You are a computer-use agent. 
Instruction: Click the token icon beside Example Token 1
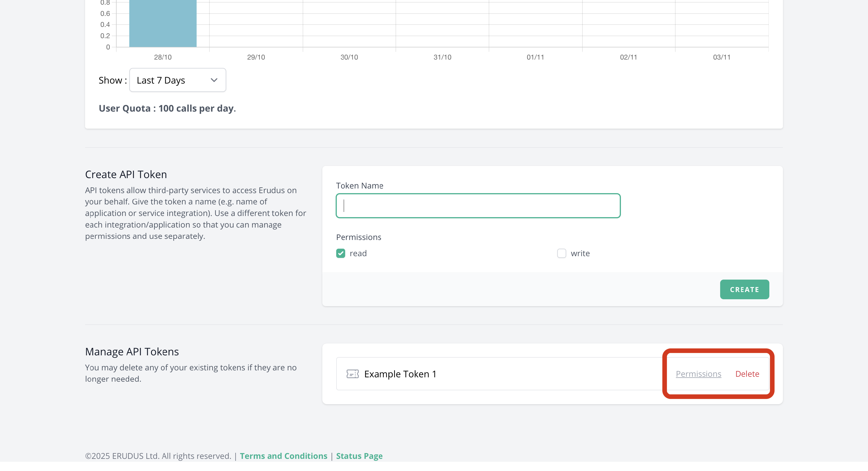tap(352, 374)
